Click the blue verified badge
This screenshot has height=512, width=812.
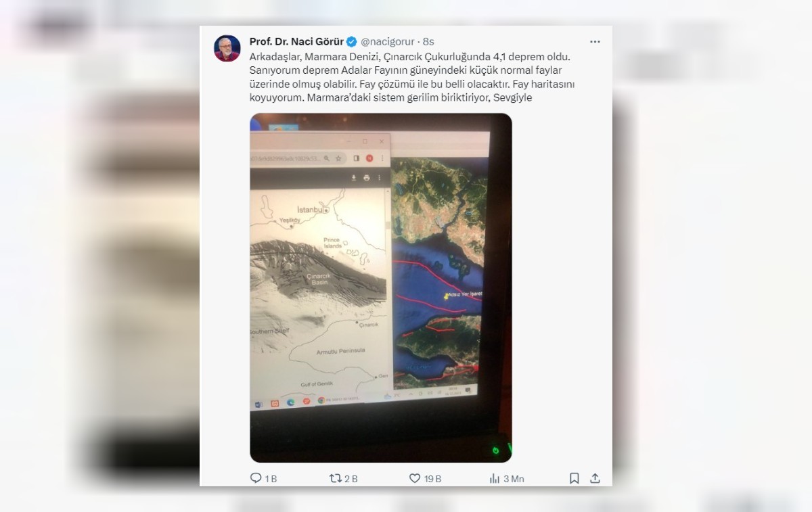[x=352, y=41]
